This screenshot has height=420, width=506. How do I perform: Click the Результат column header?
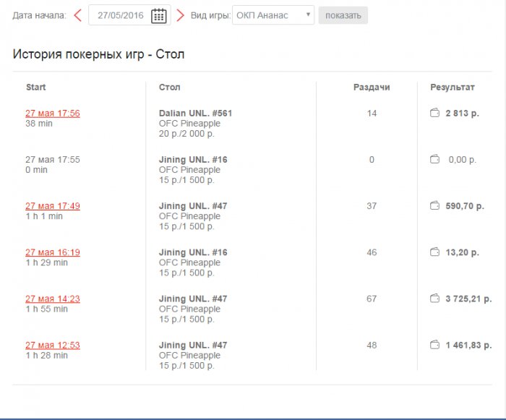click(453, 87)
